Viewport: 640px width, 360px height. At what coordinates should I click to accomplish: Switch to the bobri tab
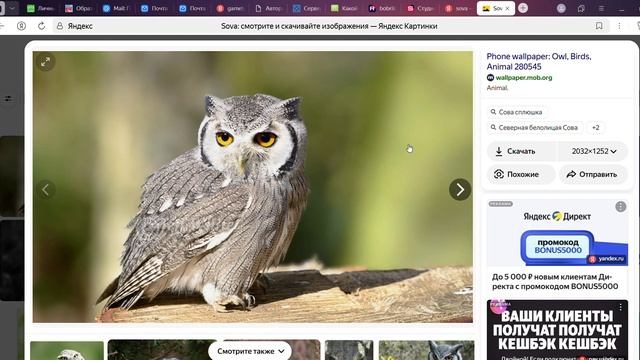(382, 8)
